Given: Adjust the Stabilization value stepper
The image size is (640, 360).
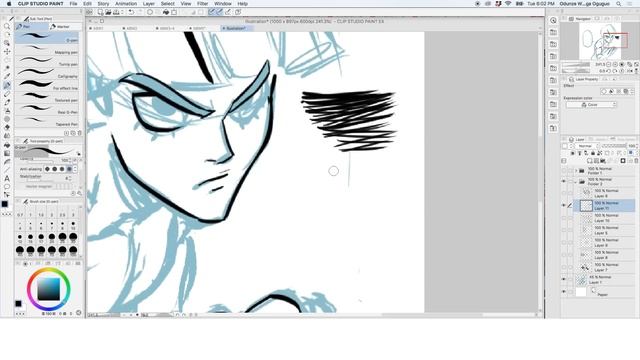Looking at the screenshot, I should click(x=70, y=178).
